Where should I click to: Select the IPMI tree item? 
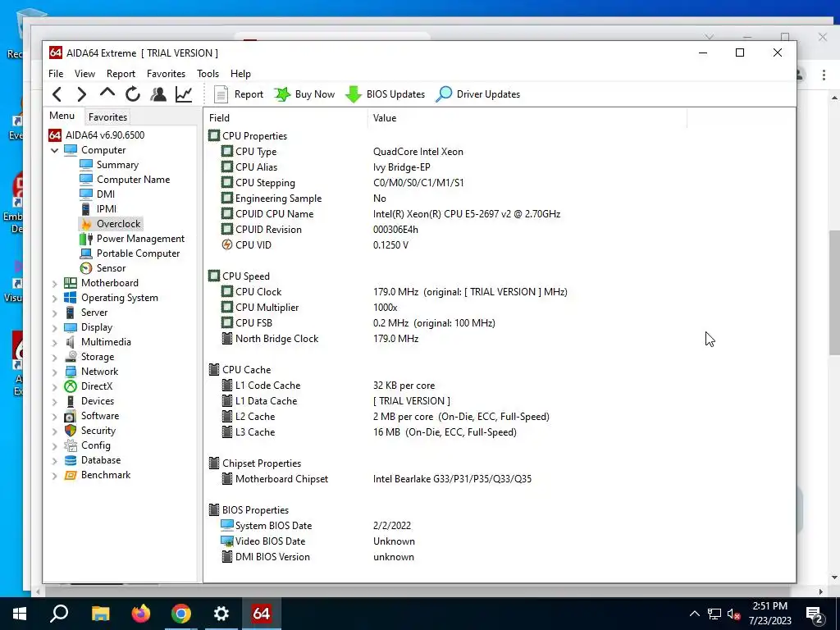point(98,209)
